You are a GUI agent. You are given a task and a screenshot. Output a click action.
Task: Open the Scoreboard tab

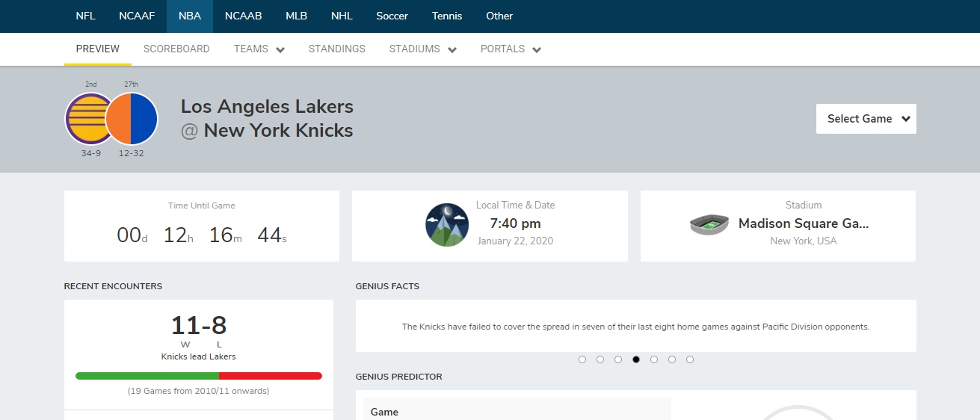point(176,49)
